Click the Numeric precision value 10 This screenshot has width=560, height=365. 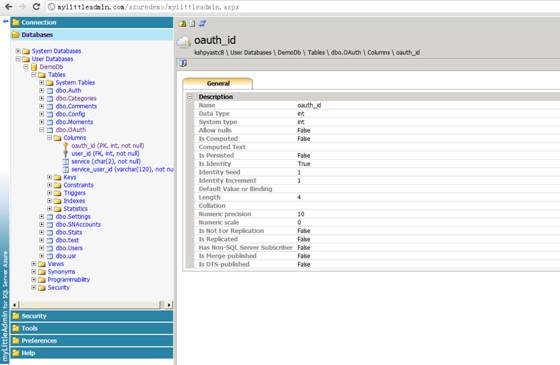[x=301, y=214]
